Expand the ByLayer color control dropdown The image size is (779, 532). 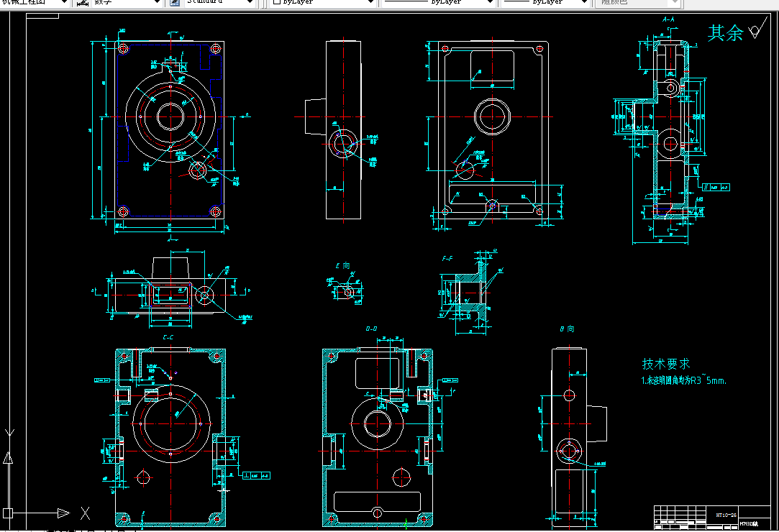[370, 2]
